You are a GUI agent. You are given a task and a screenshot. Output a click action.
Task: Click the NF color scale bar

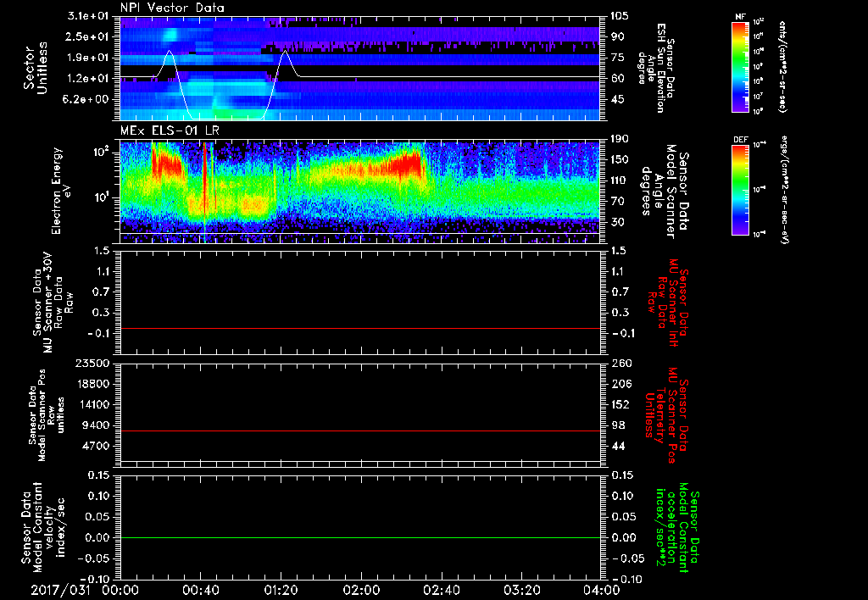(741, 67)
